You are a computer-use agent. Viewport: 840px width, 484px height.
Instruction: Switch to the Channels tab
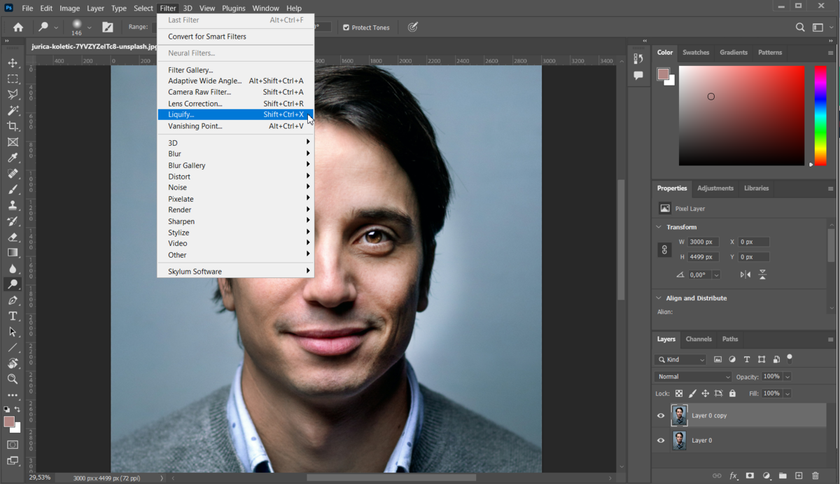click(699, 339)
